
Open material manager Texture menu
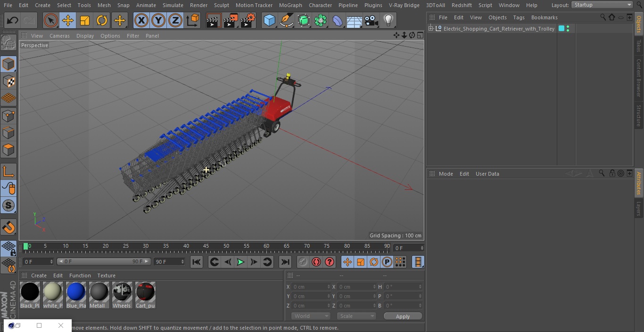(106, 275)
